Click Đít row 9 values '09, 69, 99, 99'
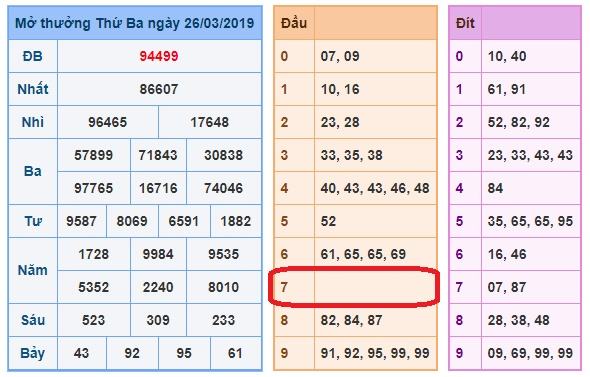Image resolution: width=590 pixels, height=377 pixels. click(x=530, y=353)
